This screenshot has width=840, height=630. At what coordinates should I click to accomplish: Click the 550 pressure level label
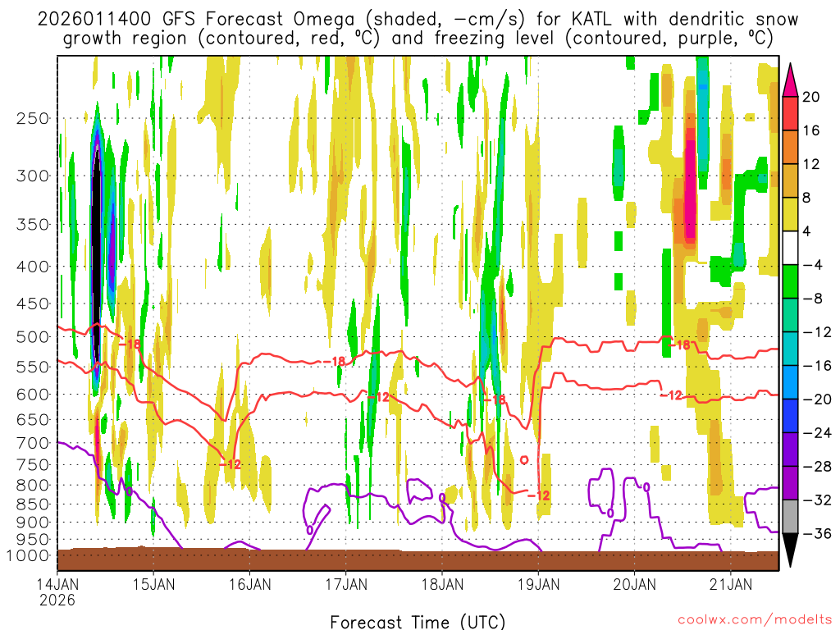coord(33,367)
